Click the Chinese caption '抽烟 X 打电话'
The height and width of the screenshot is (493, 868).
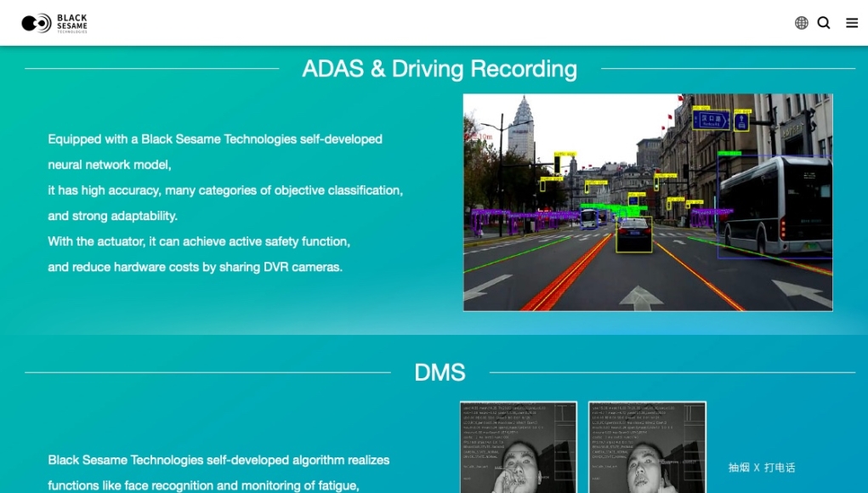tap(762, 467)
